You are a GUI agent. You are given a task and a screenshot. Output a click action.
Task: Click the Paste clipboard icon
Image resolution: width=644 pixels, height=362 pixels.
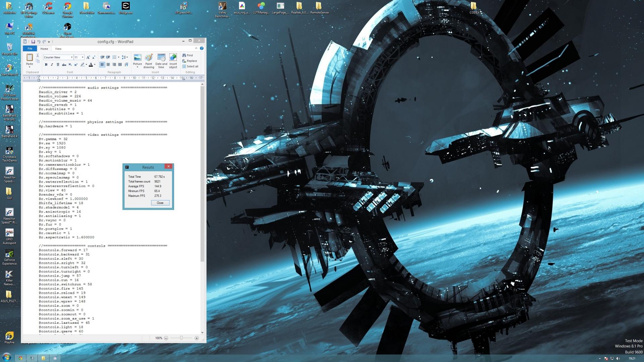(x=30, y=57)
